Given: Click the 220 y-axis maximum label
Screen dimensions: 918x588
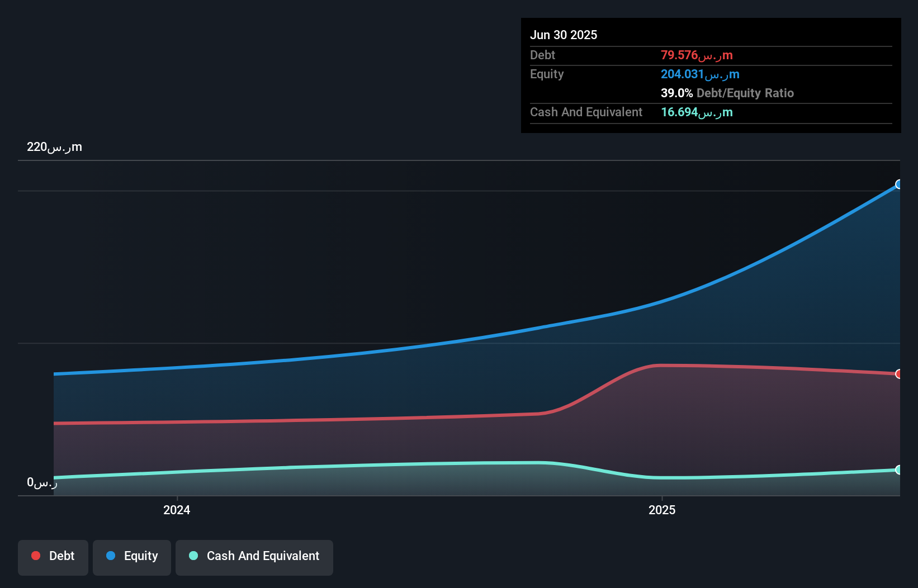Looking at the screenshot, I should (54, 147).
